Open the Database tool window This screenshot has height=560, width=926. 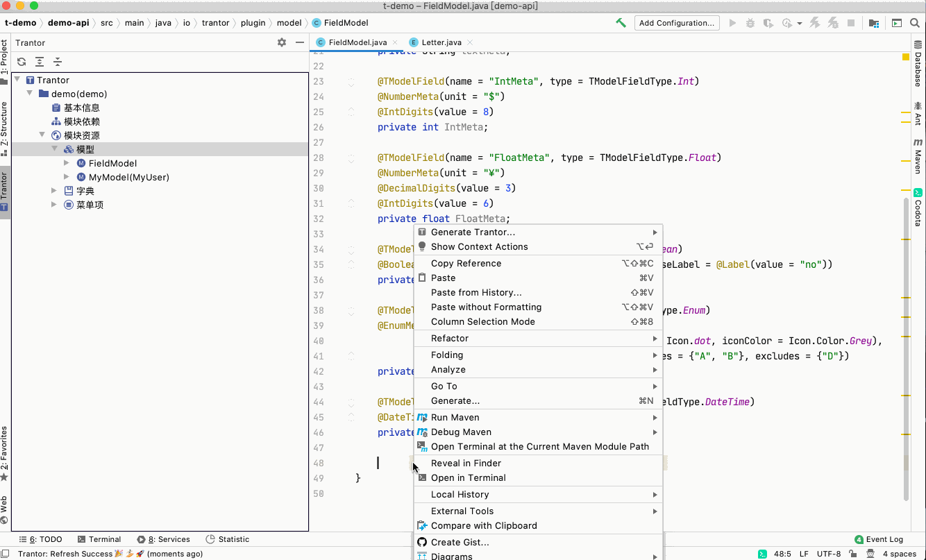click(918, 64)
